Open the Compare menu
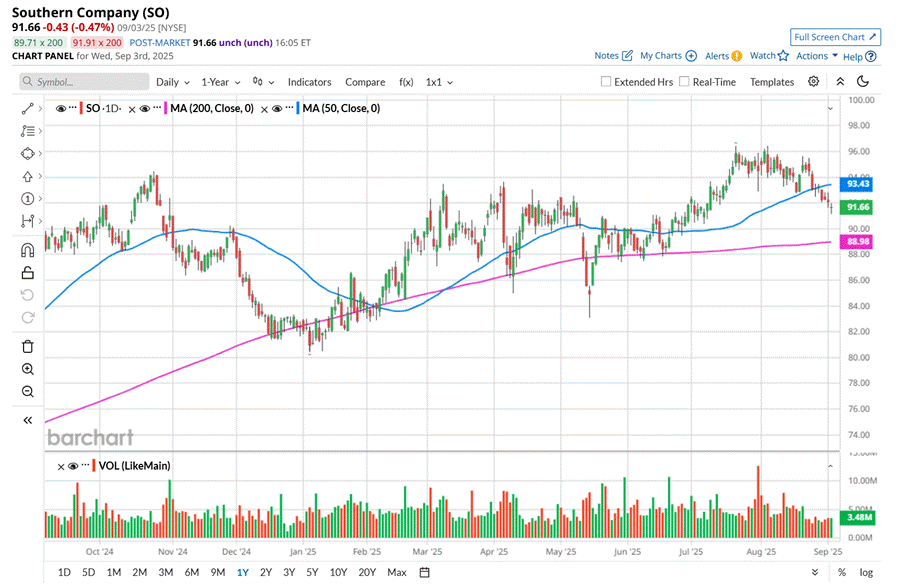Image resolution: width=903 pixels, height=588 pixels. (365, 82)
